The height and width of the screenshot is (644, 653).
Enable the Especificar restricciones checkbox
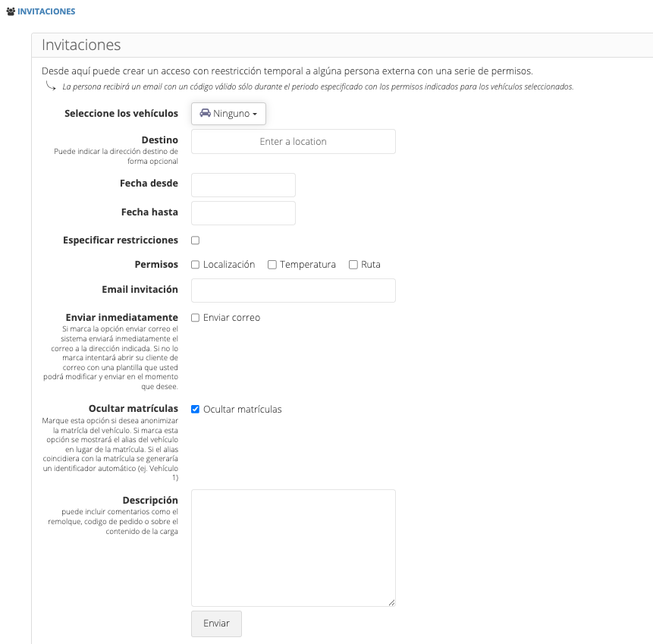point(196,240)
